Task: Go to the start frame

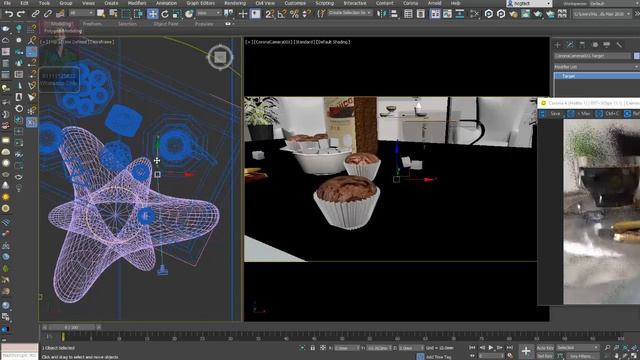Action: coord(472,348)
